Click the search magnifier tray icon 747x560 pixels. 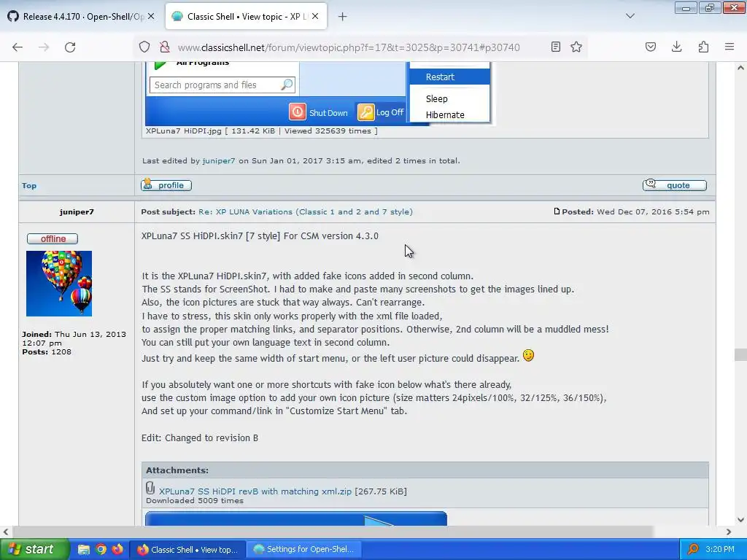(693, 550)
